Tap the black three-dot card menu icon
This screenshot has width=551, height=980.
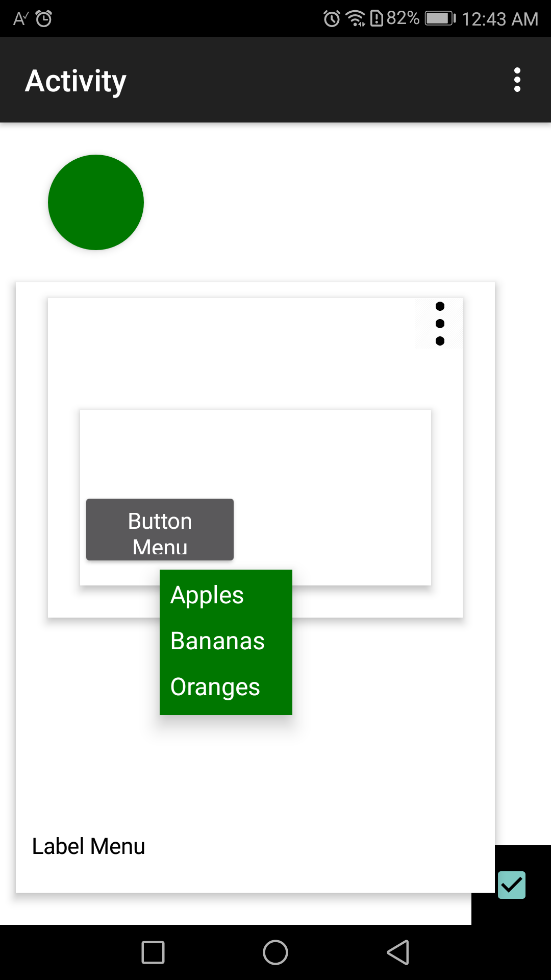pos(440,324)
